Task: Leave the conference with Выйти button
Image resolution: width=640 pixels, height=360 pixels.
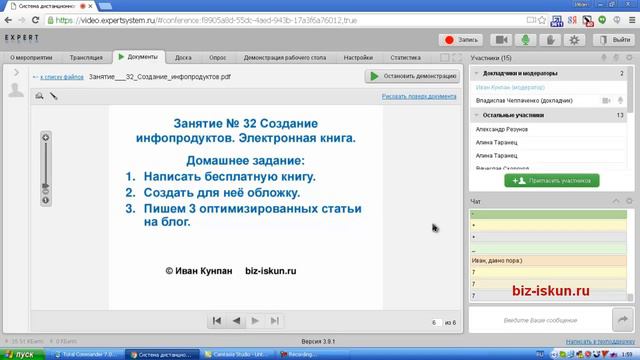Action: click(x=614, y=40)
